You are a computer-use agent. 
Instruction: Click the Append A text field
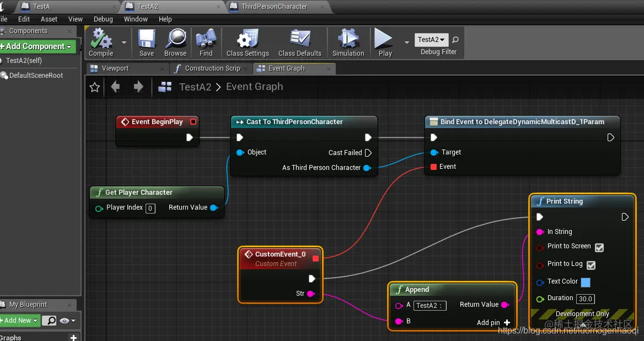(x=430, y=305)
